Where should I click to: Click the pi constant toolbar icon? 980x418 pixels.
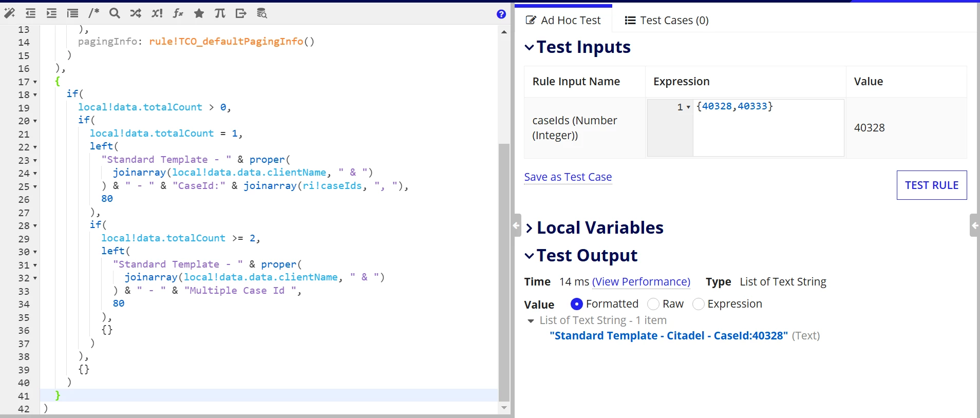click(x=220, y=13)
